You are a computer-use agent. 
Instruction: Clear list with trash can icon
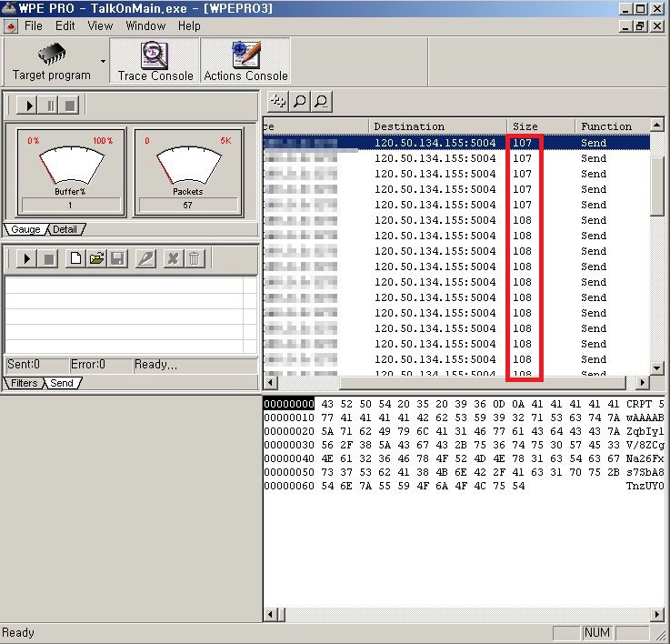(x=194, y=258)
